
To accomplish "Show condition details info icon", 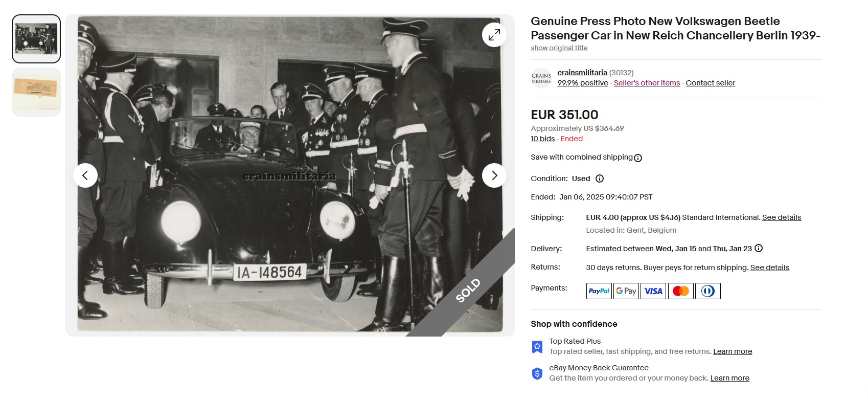I will [600, 179].
